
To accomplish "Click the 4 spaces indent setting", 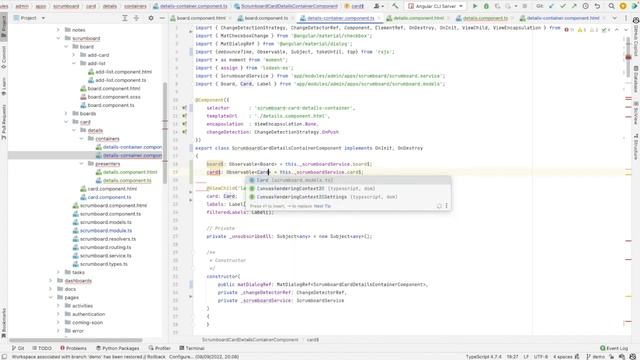I will pyautogui.click(x=562, y=357).
